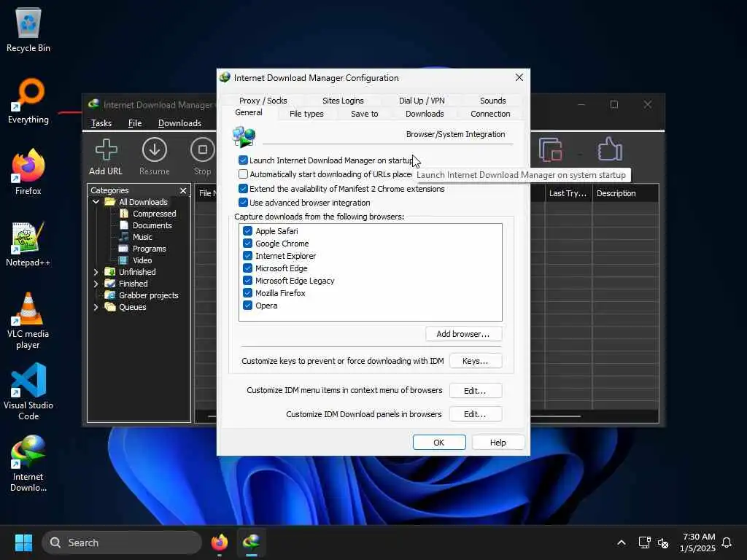This screenshot has width=747, height=560.
Task: Switch to the Connection tab
Action: pyautogui.click(x=490, y=114)
